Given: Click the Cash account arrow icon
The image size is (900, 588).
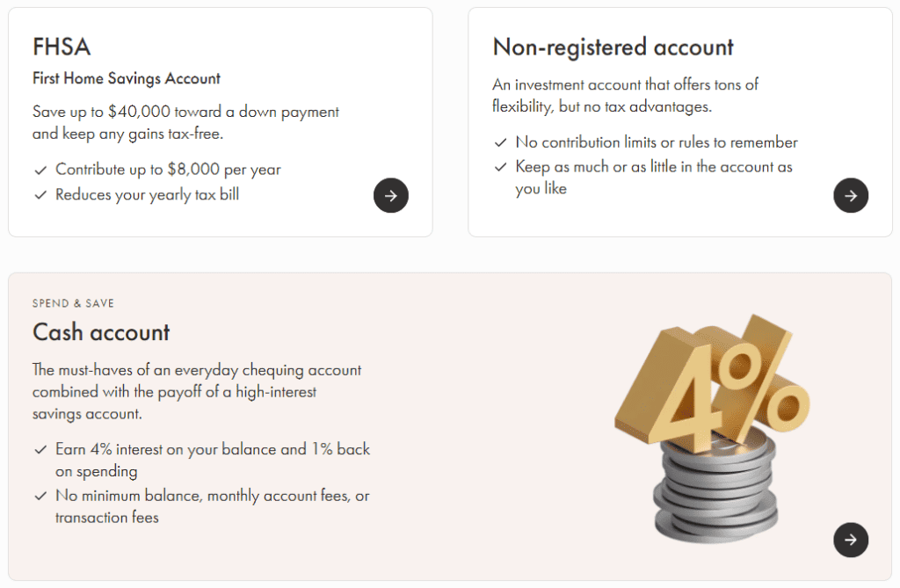Looking at the screenshot, I should pyautogui.click(x=850, y=540).
